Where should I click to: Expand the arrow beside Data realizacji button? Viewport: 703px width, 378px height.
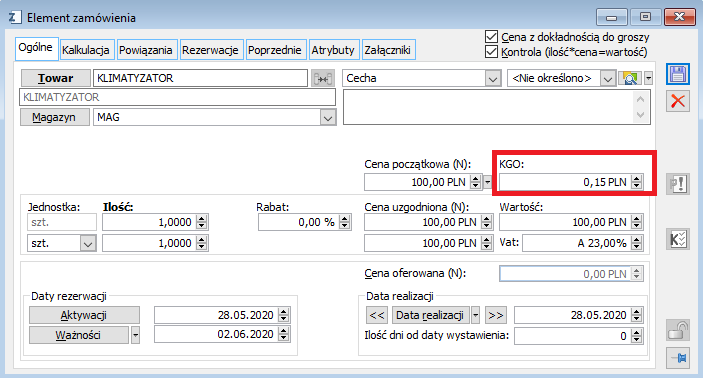click(x=475, y=315)
